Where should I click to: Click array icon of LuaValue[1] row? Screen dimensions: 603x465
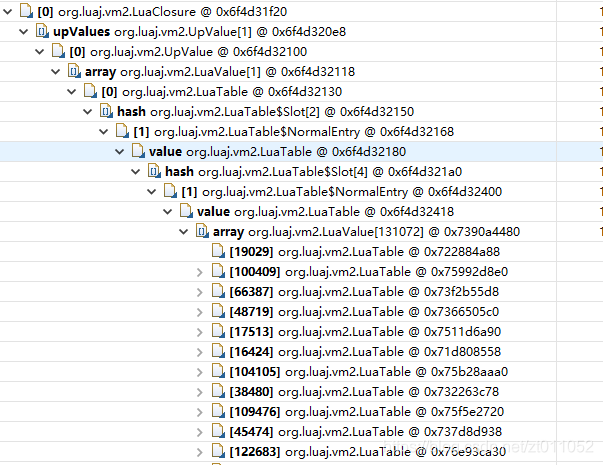74,71
